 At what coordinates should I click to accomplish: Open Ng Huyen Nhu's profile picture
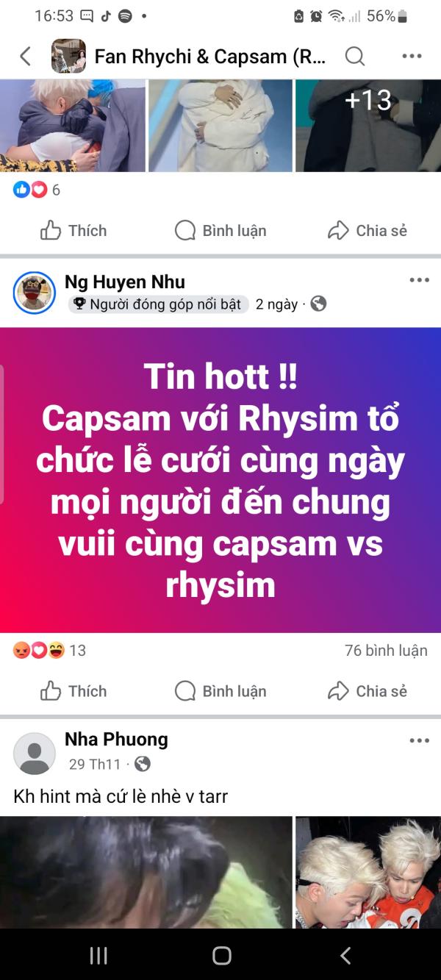[x=35, y=293]
